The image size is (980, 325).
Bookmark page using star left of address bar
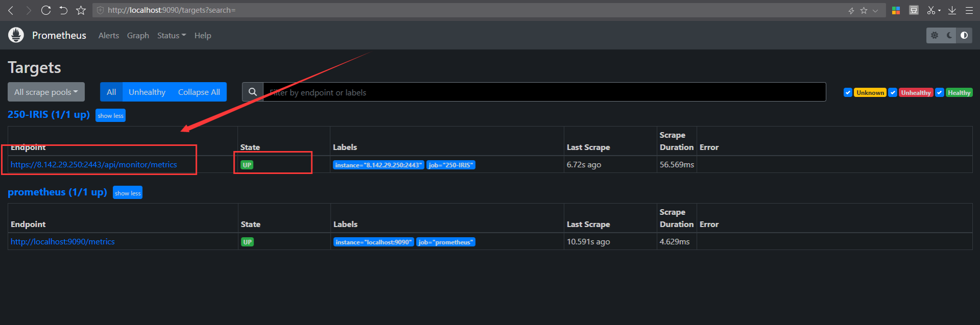click(81, 10)
